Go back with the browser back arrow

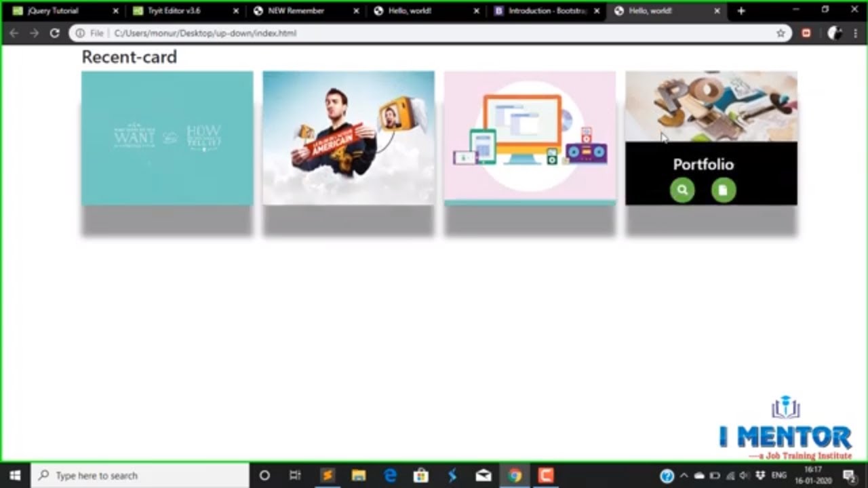click(14, 33)
